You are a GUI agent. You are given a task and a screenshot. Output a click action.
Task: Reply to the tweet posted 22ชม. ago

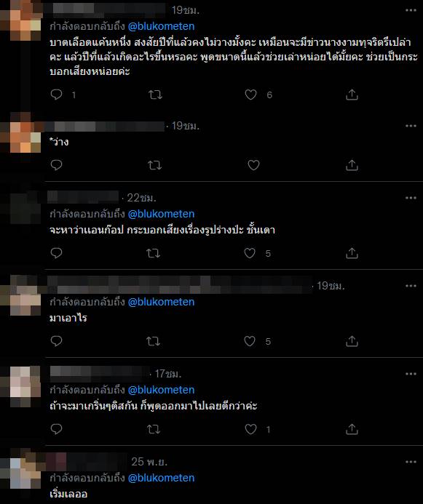pyautogui.click(x=56, y=253)
